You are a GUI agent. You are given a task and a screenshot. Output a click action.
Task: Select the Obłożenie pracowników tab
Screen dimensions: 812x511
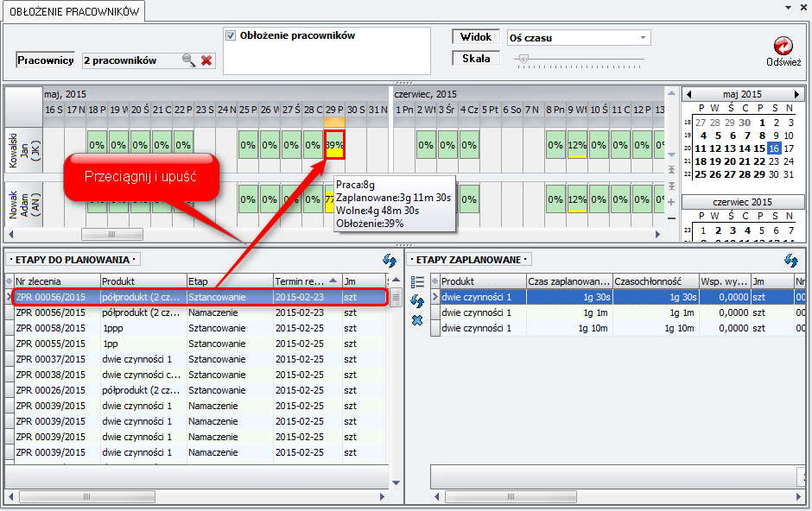(73, 10)
